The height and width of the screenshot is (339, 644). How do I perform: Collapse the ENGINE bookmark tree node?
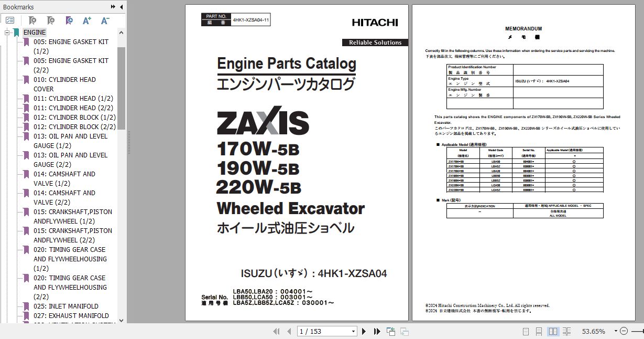point(8,33)
